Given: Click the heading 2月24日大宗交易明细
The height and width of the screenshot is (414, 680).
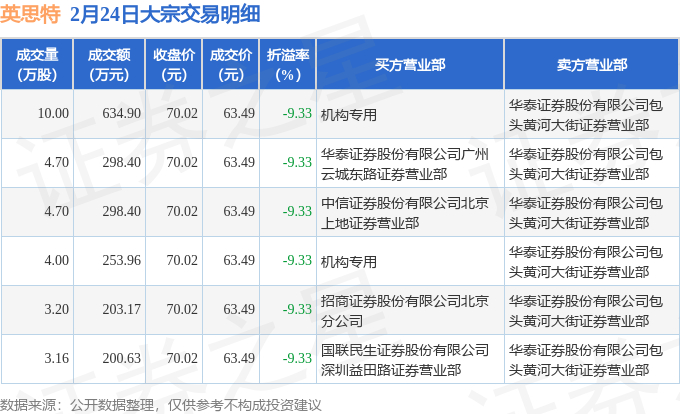Looking at the screenshot, I should 165,14.
